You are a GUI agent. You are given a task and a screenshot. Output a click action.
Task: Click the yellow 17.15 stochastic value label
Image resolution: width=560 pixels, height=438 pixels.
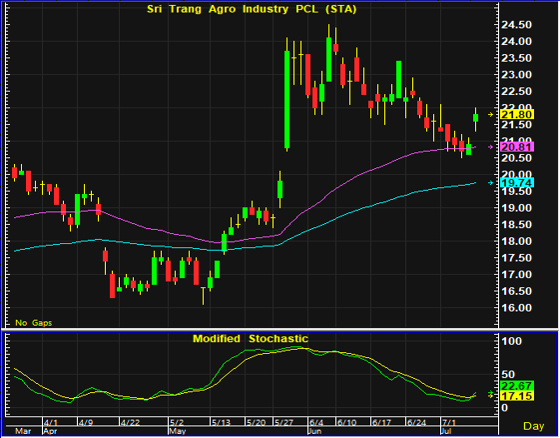[517, 396]
